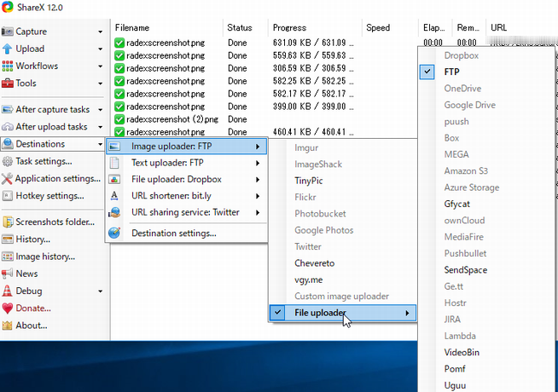Open URL shortener: bit.ly submenu arrow

click(x=258, y=196)
